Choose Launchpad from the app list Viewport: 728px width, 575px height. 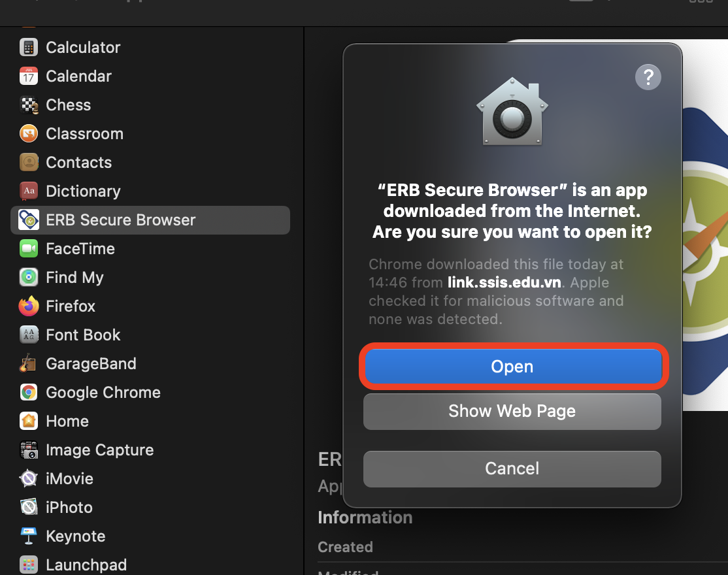(x=86, y=565)
